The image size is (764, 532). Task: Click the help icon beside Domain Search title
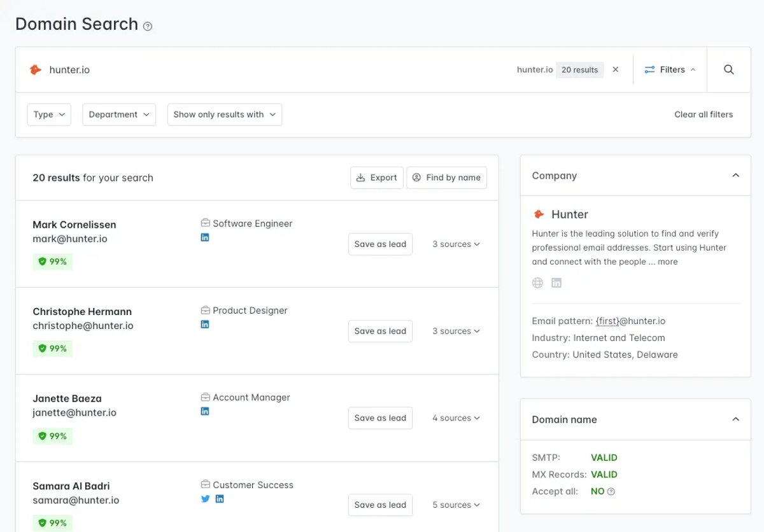148,26
